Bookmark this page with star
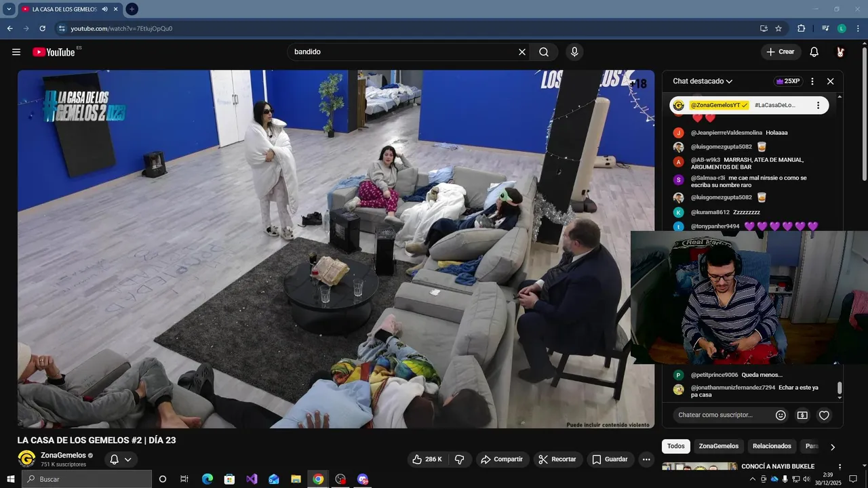The height and width of the screenshot is (488, 868). click(778, 28)
